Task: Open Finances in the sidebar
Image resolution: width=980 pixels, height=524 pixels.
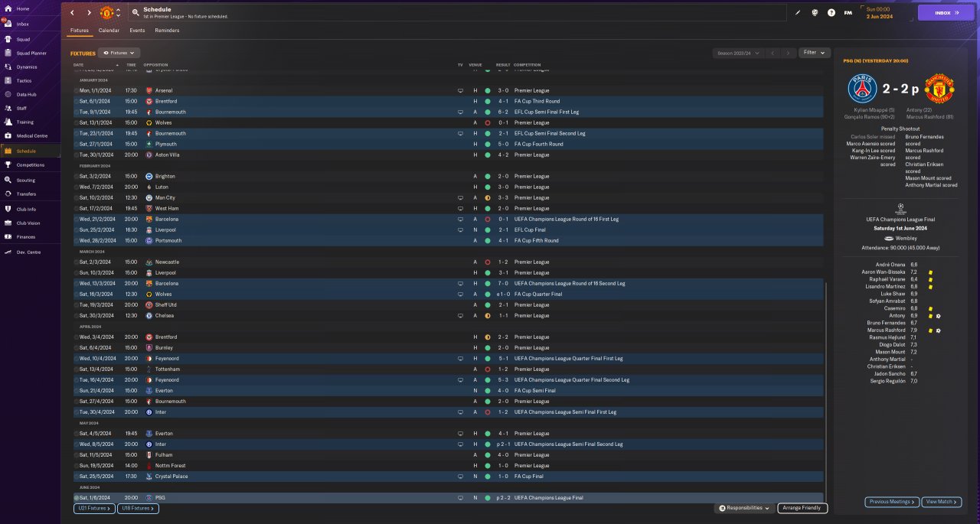Action: pos(27,236)
